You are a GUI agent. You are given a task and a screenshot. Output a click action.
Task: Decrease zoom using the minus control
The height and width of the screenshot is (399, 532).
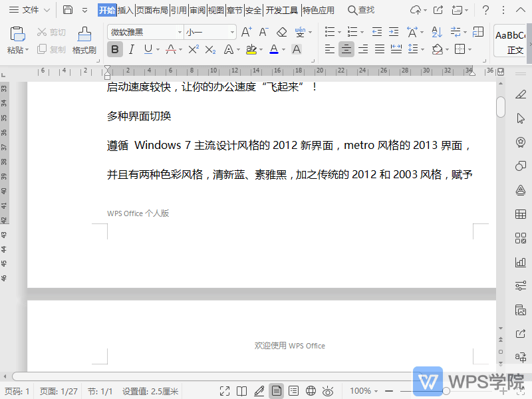pos(389,391)
